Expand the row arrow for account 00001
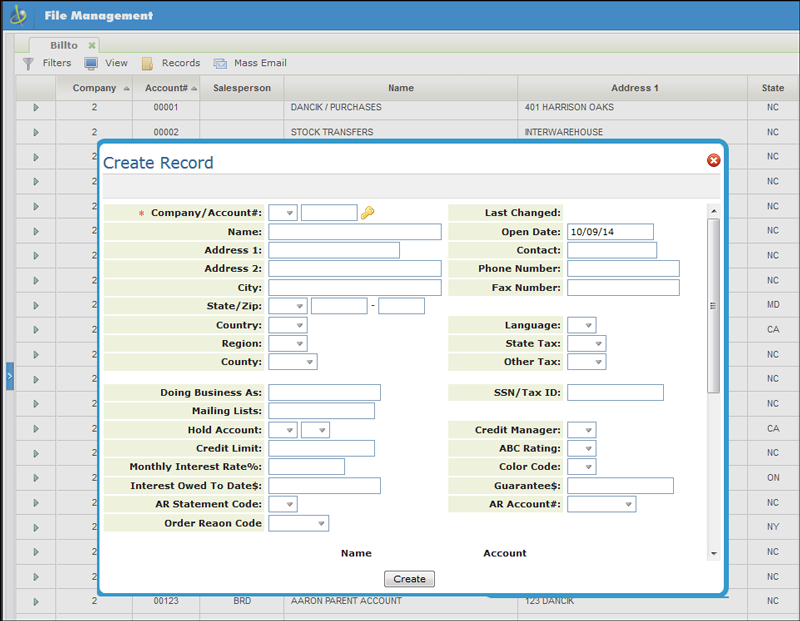This screenshot has height=621, width=800. pyautogui.click(x=36, y=107)
